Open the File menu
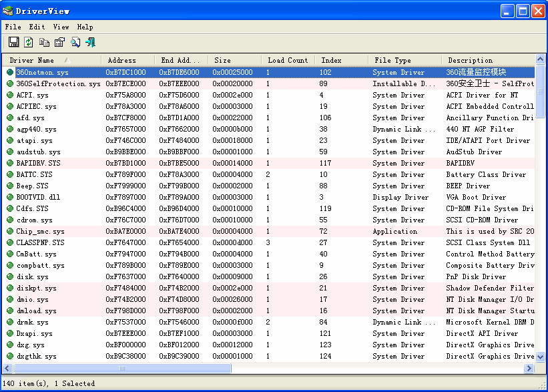Screen dimensions: 548x392 coord(13,27)
